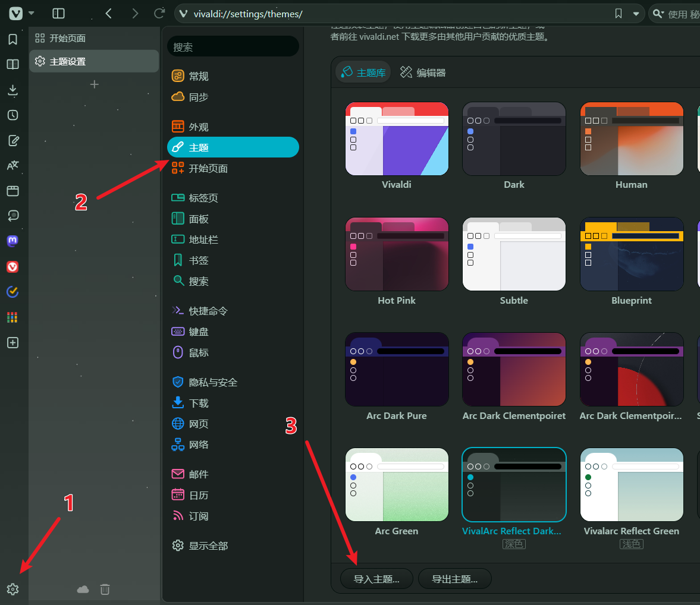Open 网络 settings section

pos(233,445)
